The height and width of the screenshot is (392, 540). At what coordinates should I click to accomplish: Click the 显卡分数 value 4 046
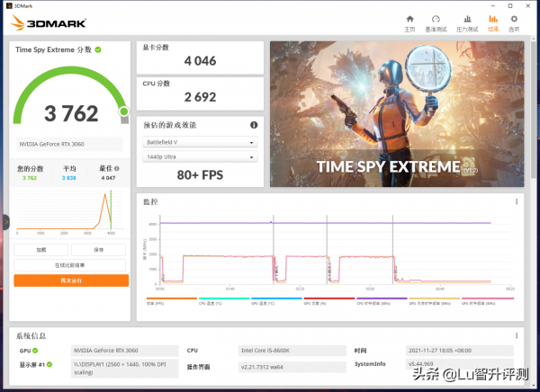click(x=200, y=61)
